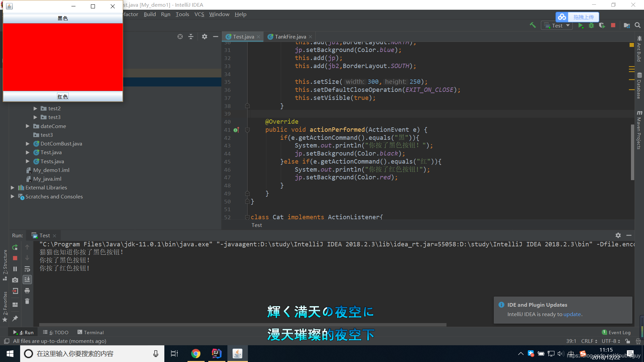Click the green Run button in the toolbar
The width and height of the screenshot is (644, 362).
pos(581,25)
